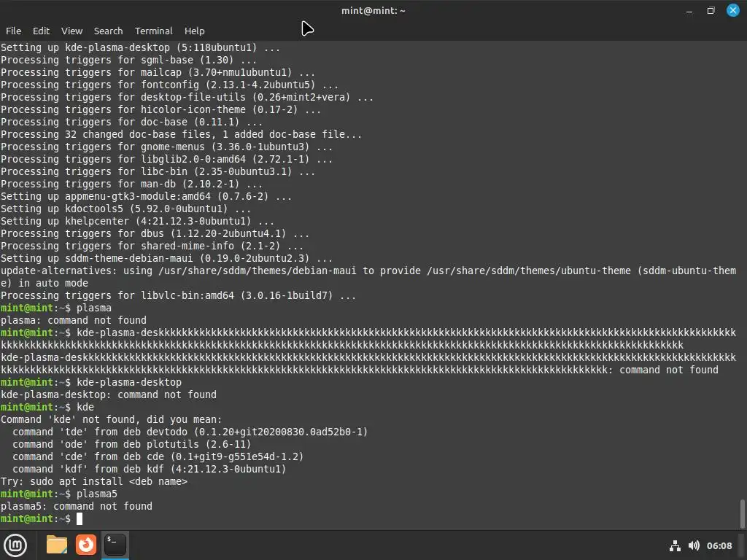Image resolution: width=747 pixels, height=560 pixels.
Task: Click 'Processing triggers for dbus' line
Action: (155, 233)
